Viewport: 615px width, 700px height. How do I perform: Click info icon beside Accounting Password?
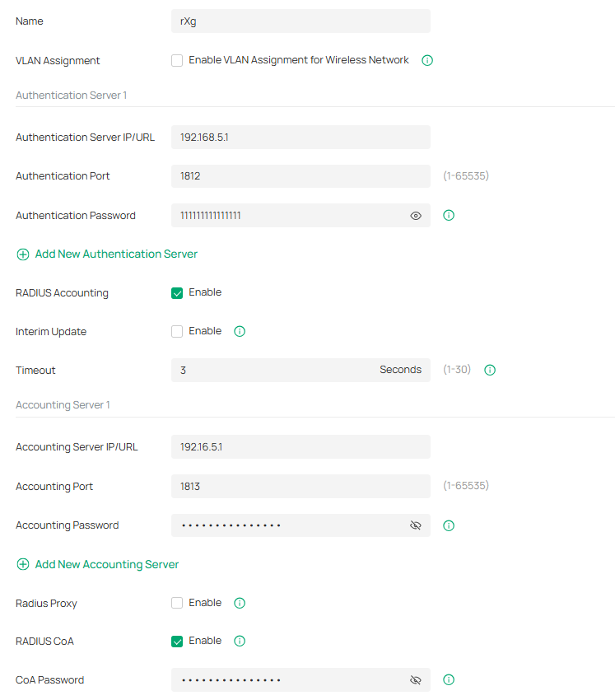point(449,525)
